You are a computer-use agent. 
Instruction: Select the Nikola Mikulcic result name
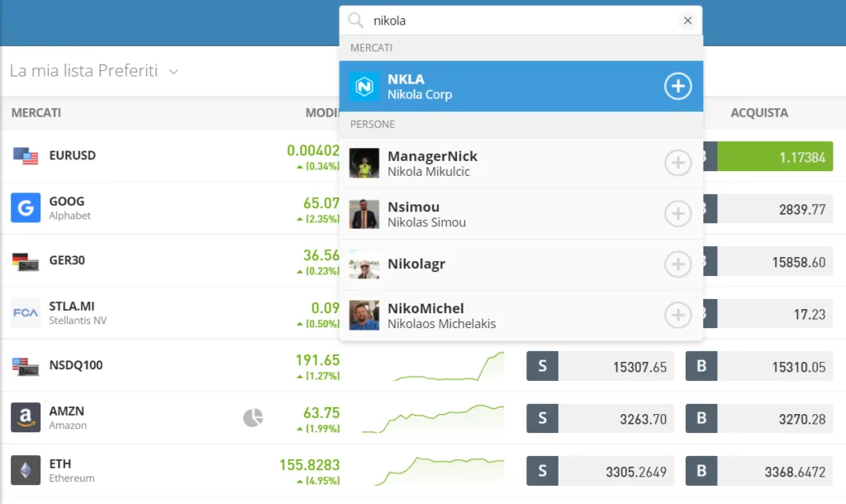pos(429,172)
